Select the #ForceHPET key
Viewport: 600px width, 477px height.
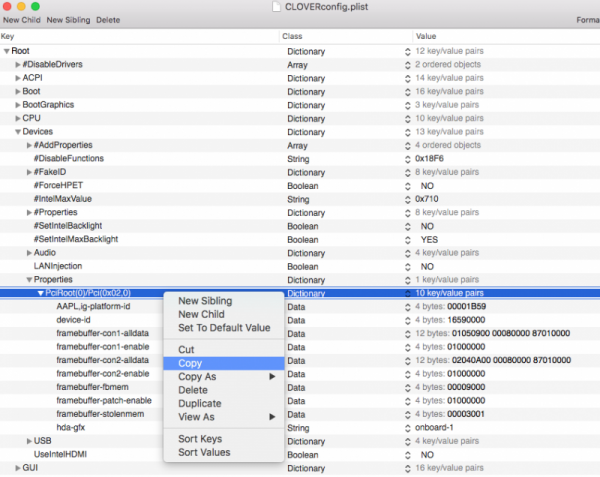tap(58, 185)
